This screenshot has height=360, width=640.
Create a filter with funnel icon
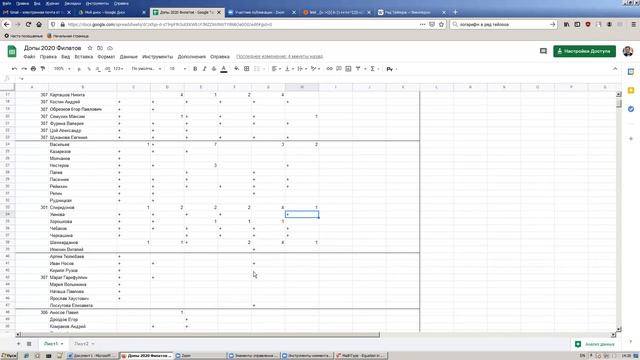click(358, 69)
